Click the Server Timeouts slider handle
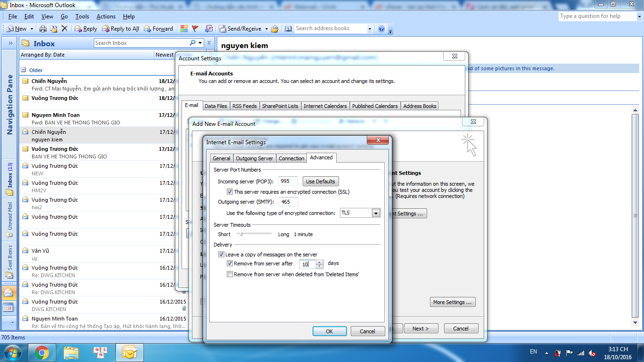This screenshot has height=362, width=644. tap(240, 234)
